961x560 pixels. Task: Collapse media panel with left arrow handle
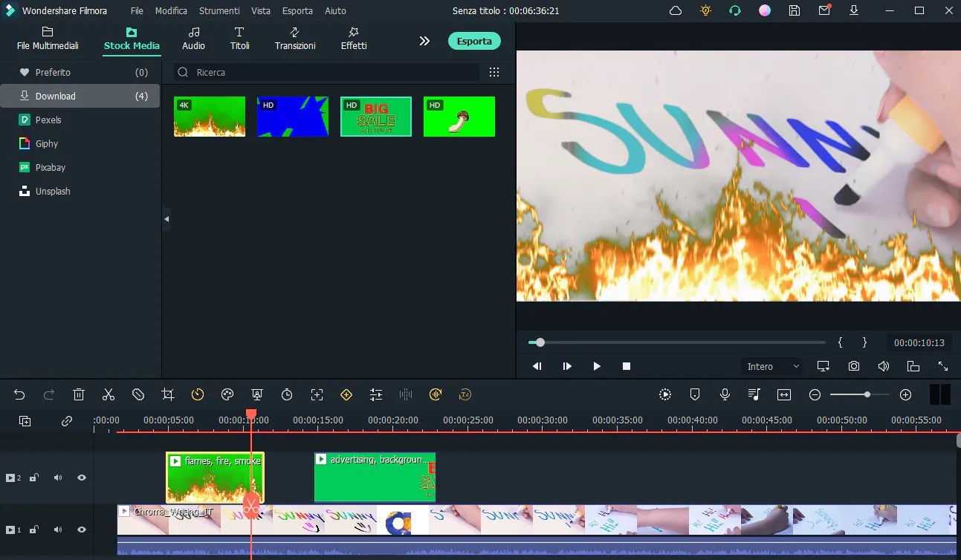[x=166, y=219]
